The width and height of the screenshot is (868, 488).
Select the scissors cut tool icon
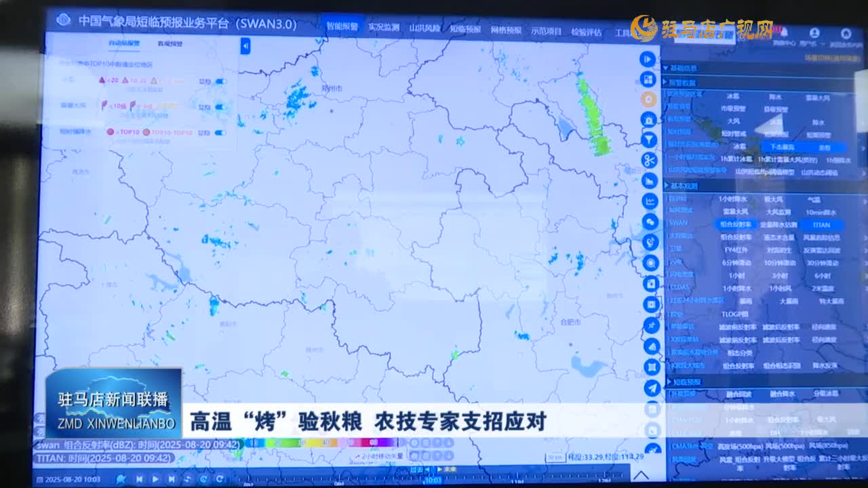point(649,161)
